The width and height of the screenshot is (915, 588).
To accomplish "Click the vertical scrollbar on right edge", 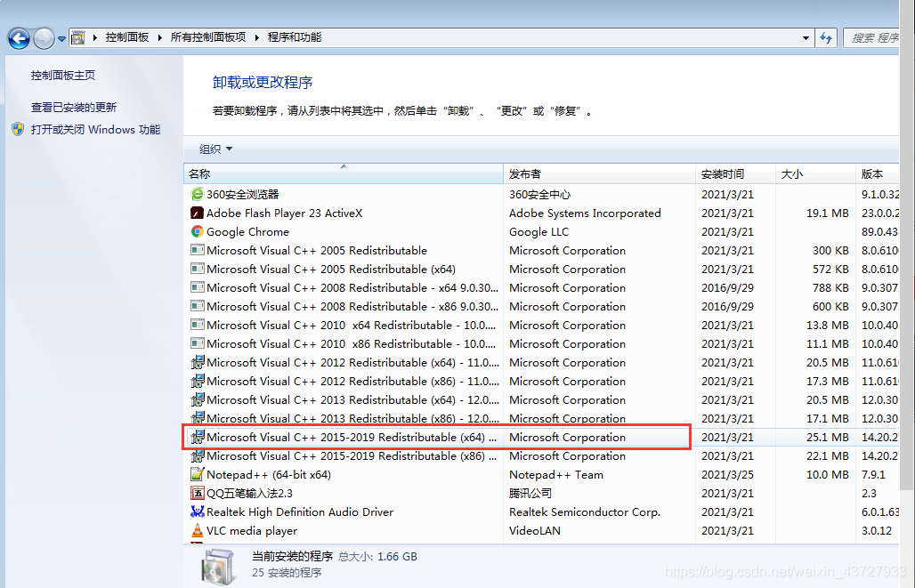I will (907, 245).
